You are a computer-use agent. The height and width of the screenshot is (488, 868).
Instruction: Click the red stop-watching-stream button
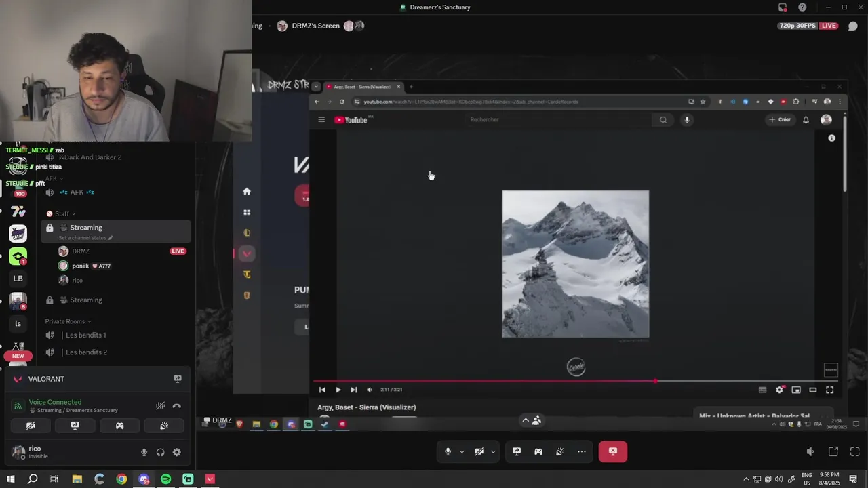pyautogui.click(x=613, y=451)
